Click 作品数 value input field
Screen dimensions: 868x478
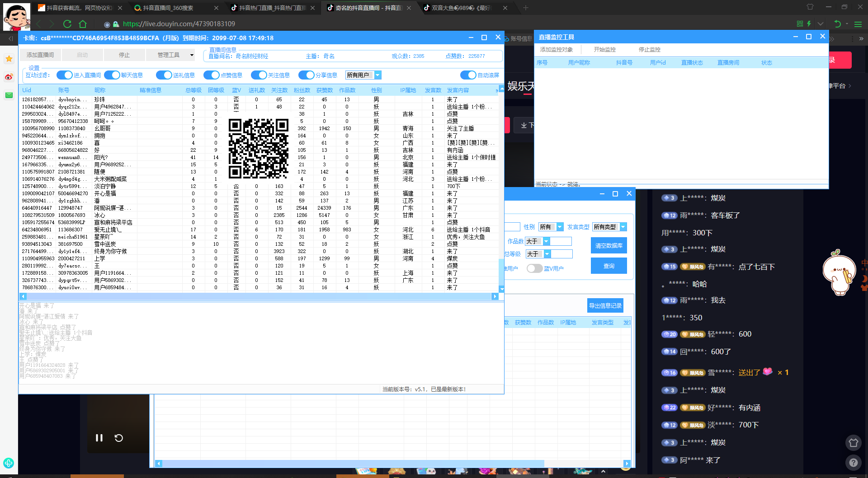(561, 241)
